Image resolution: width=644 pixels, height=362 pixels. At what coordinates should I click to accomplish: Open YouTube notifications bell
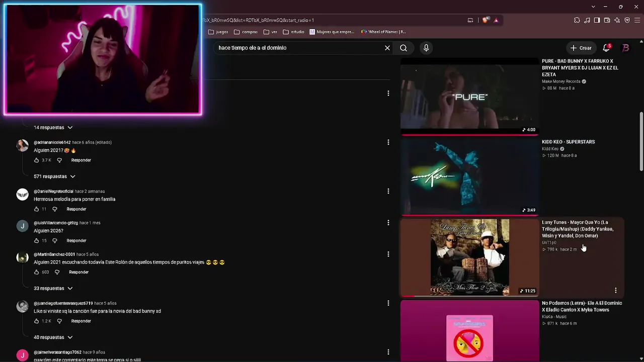point(606,48)
